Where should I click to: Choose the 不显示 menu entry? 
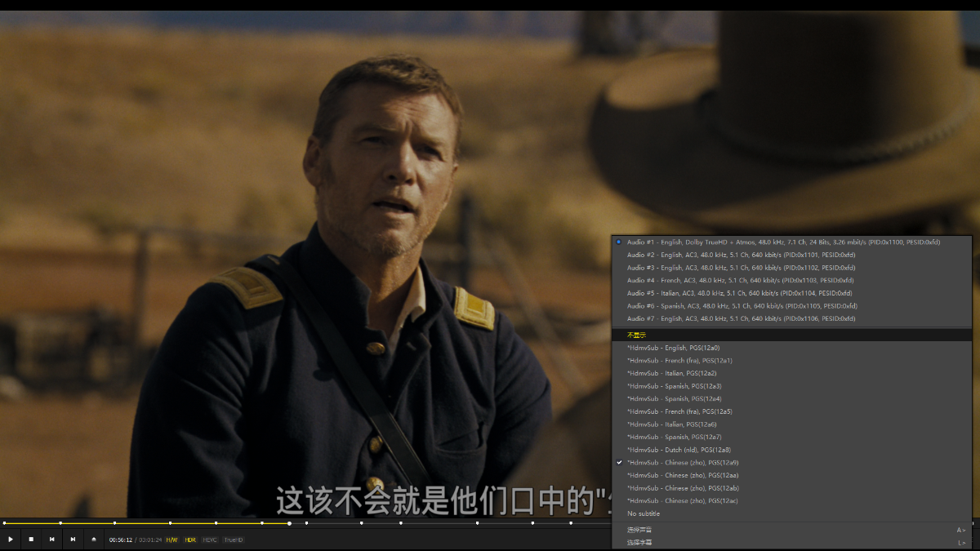click(x=636, y=335)
